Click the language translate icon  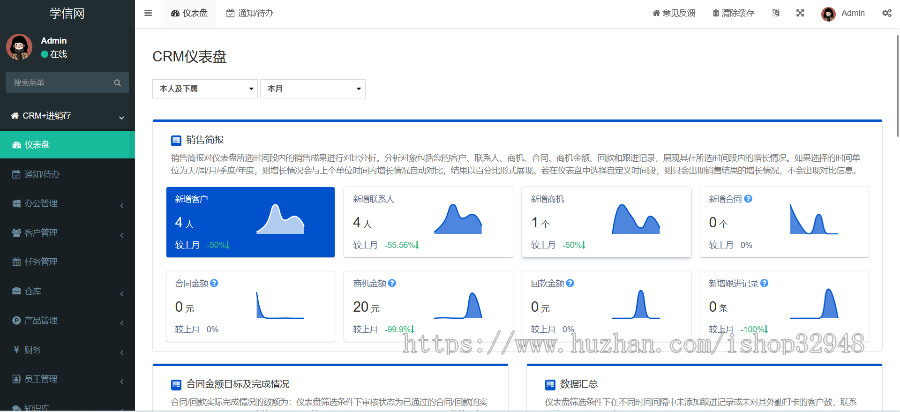tap(775, 13)
